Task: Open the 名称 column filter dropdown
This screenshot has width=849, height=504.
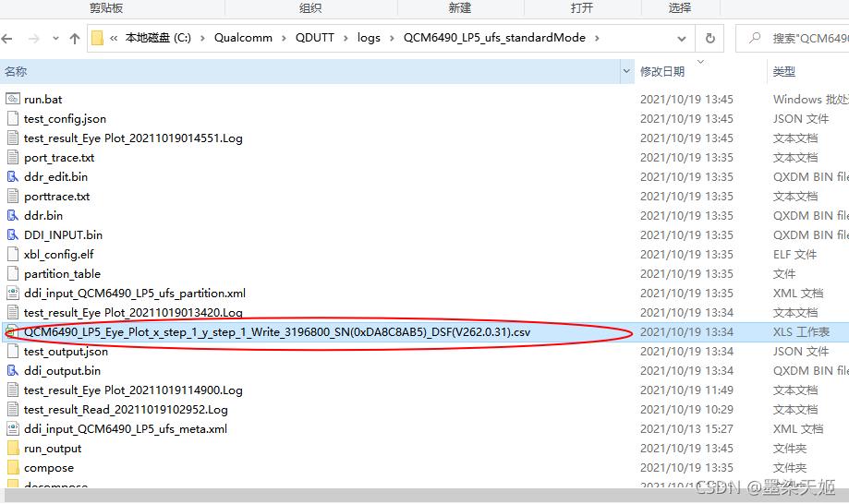Action: coord(626,71)
